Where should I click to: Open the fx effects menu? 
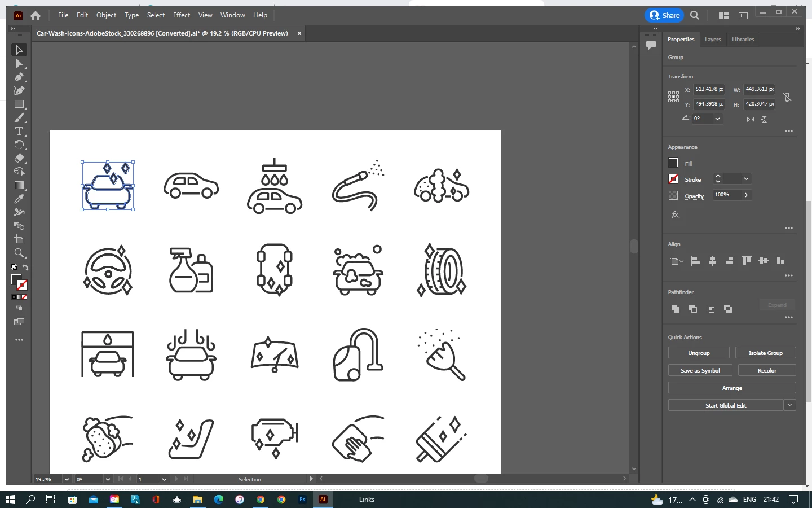[x=675, y=215]
